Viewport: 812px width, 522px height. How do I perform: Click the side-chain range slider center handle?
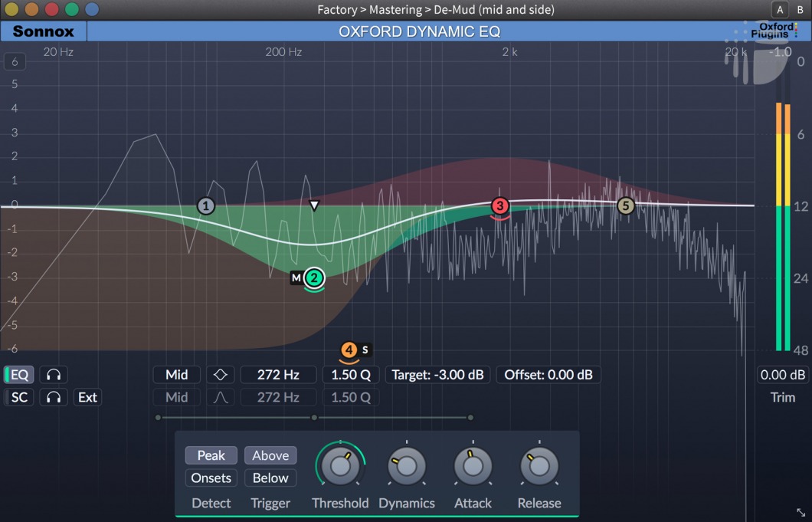pos(314,417)
